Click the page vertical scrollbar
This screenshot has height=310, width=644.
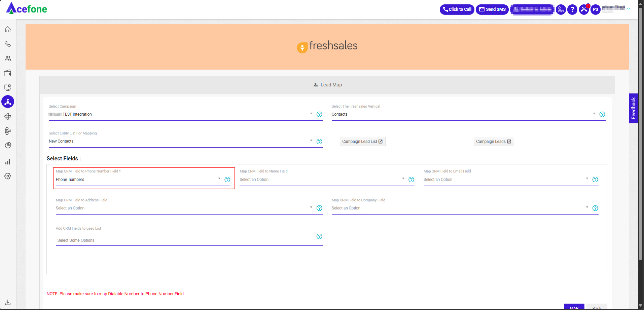[x=641, y=134]
